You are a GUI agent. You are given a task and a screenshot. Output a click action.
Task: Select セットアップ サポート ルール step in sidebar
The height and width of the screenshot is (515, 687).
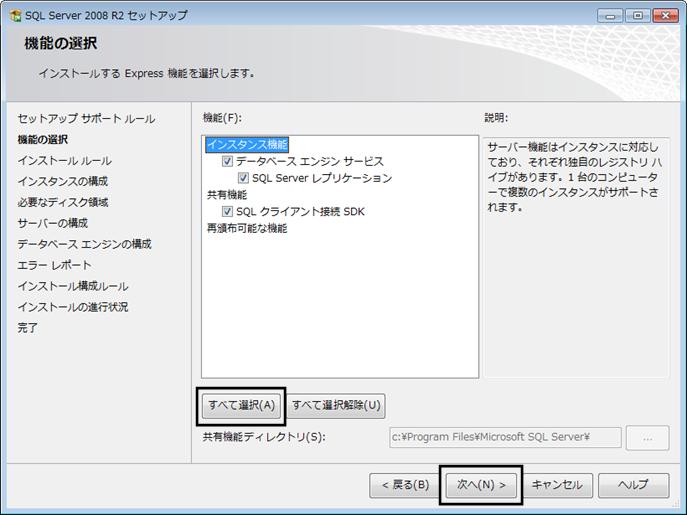86,119
